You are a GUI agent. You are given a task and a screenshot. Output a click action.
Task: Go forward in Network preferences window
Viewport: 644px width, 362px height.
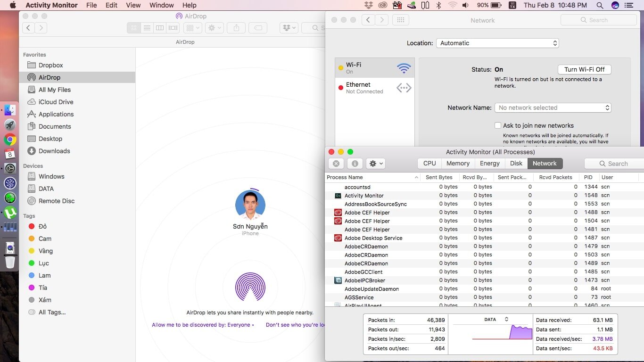click(x=382, y=20)
